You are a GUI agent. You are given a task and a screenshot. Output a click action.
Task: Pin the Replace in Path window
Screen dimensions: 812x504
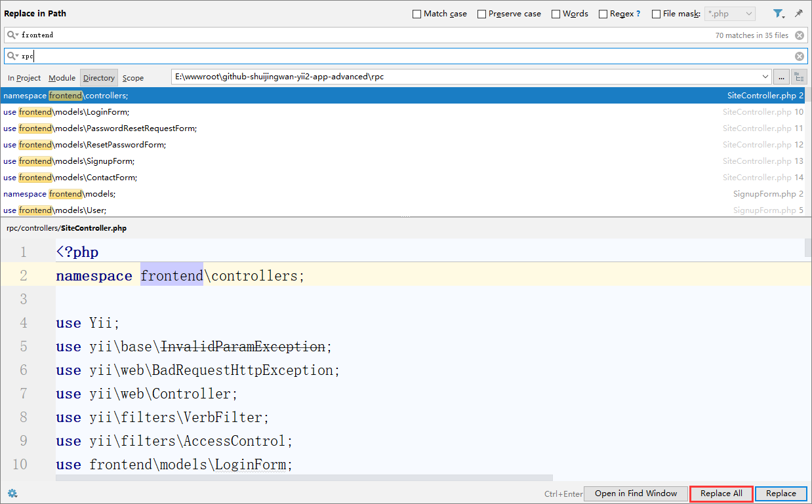click(x=798, y=14)
